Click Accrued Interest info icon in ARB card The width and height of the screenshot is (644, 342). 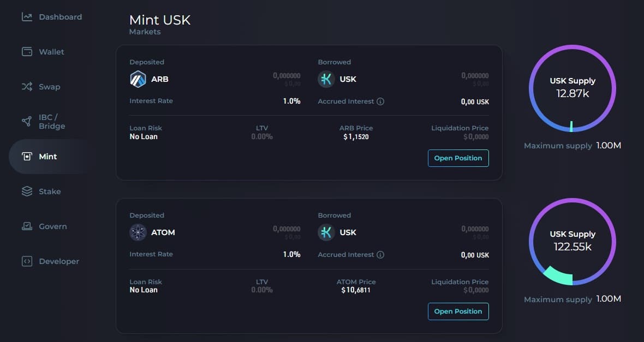380,101
